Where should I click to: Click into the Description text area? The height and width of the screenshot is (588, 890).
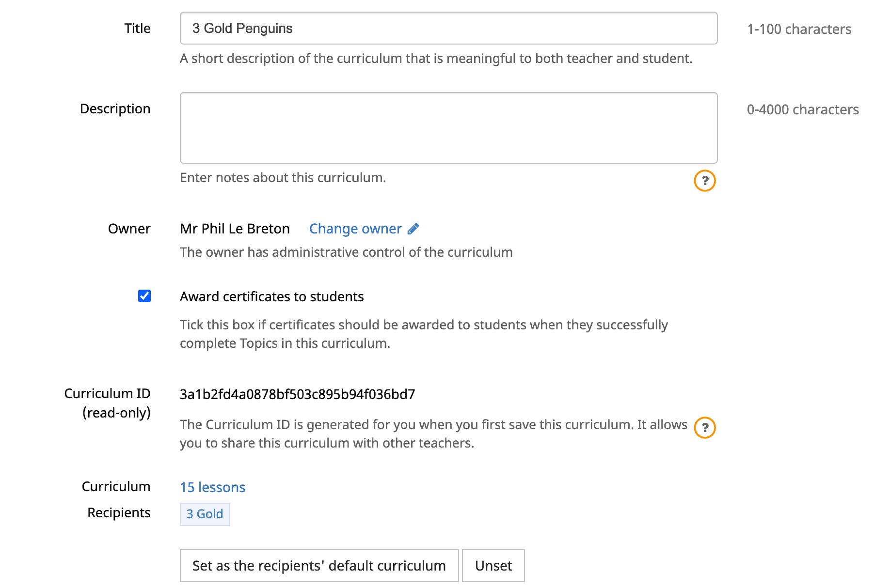point(448,128)
